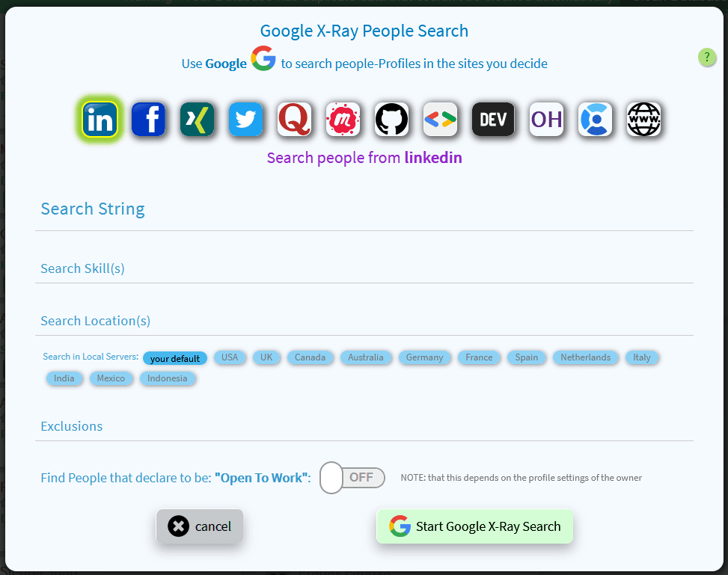Select the Twitter bird icon
Image resolution: width=728 pixels, height=575 pixels.
point(245,120)
